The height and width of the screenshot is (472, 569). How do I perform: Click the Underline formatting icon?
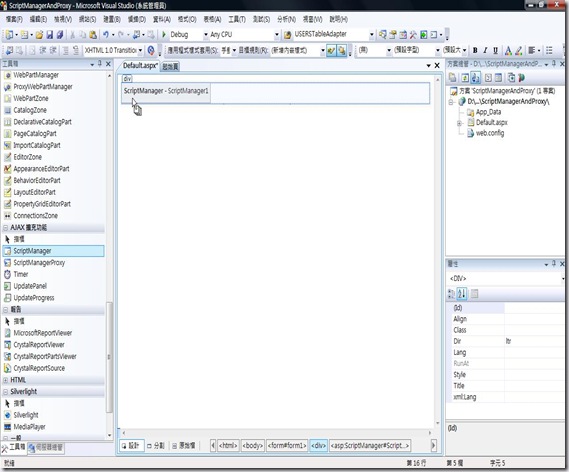[495, 50]
